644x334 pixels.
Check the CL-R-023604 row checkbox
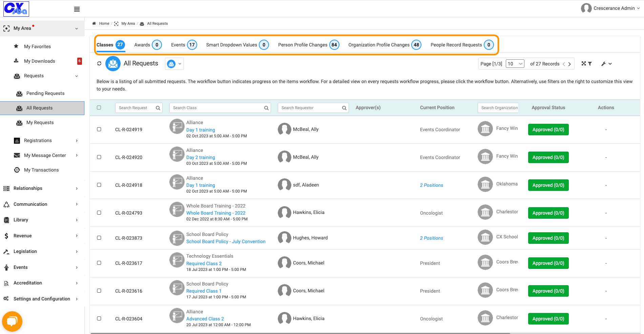tap(99, 318)
